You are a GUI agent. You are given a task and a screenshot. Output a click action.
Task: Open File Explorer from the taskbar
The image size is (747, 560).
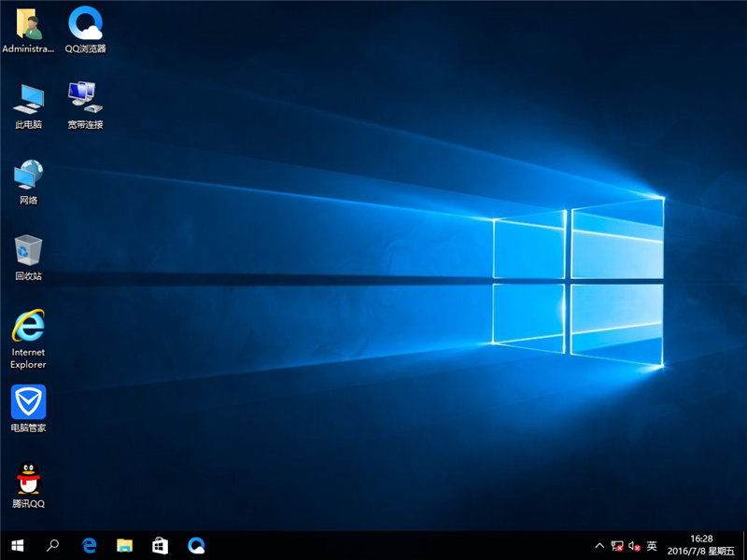125,545
